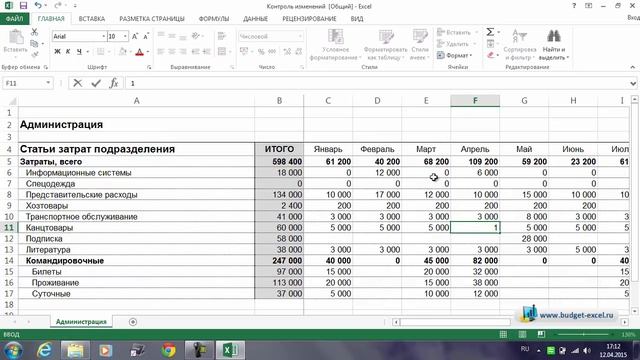Screen dimensions: 640x360
Task: Open the Шрифт group dialog launcher
Action: coord(149,67)
